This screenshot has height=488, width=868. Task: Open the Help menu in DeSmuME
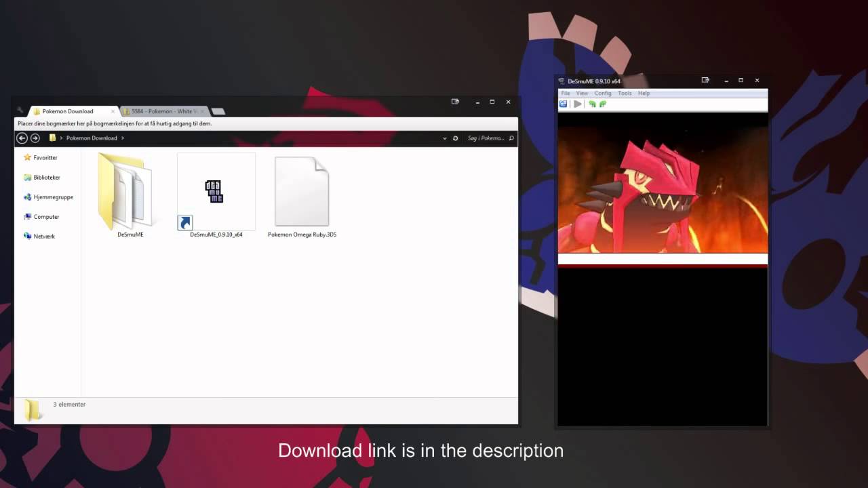644,93
